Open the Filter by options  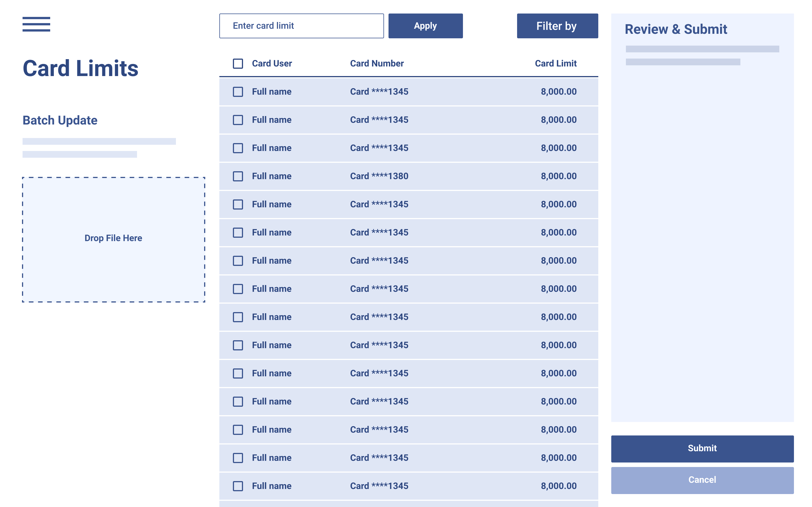click(x=557, y=25)
